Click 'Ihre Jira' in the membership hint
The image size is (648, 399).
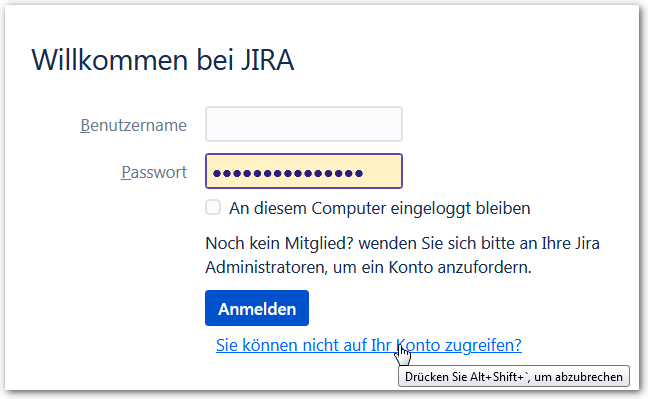coord(570,243)
